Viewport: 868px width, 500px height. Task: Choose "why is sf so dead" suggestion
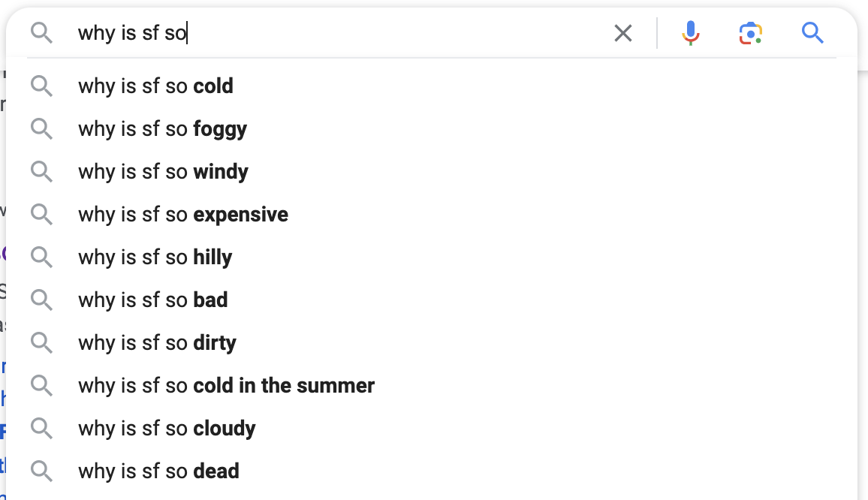click(x=158, y=471)
